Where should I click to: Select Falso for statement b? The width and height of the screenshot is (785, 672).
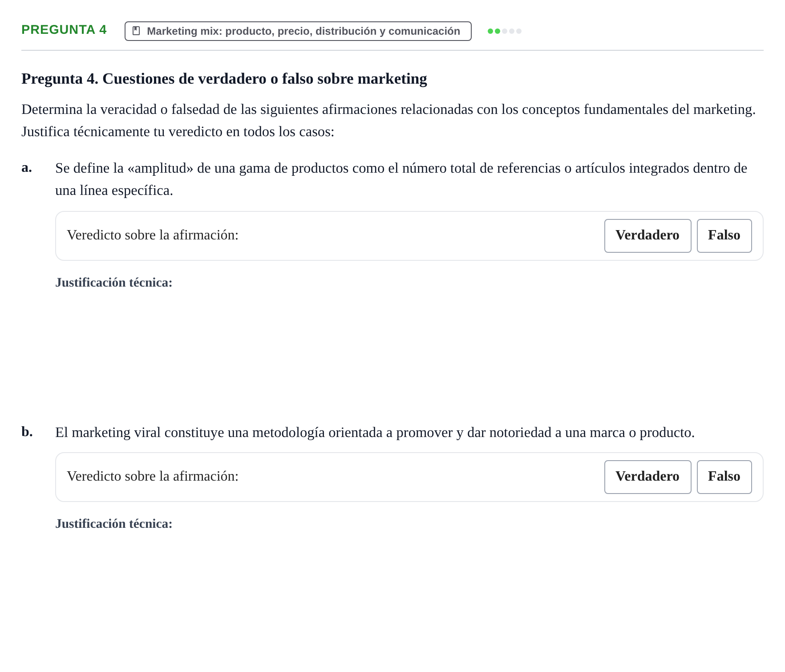724,477
